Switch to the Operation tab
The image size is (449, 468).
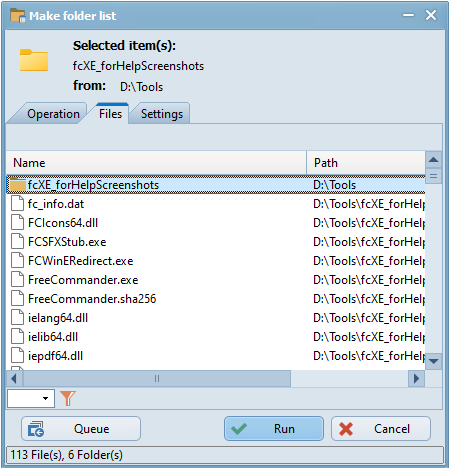tap(53, 114)
